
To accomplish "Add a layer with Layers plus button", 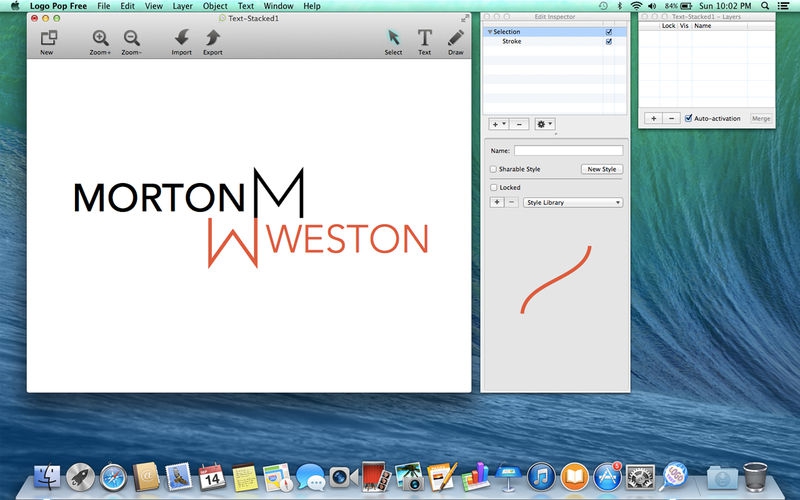I will click(x=654, y=118).
